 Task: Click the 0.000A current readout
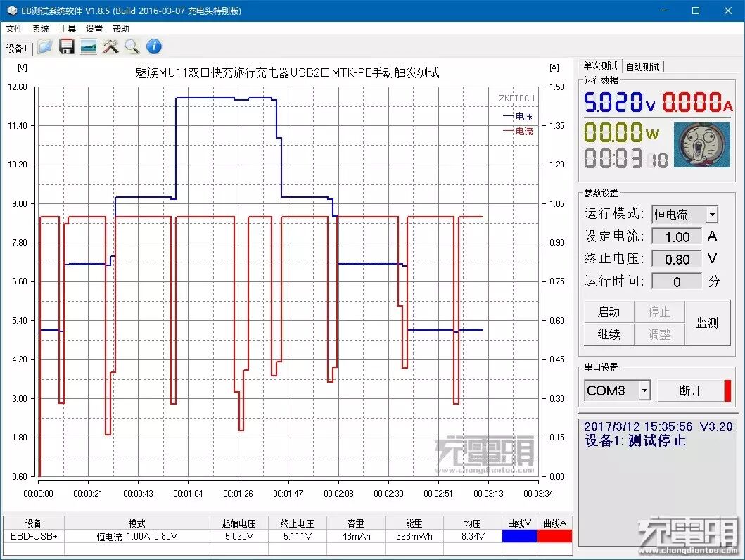click(x=697, y=102)
